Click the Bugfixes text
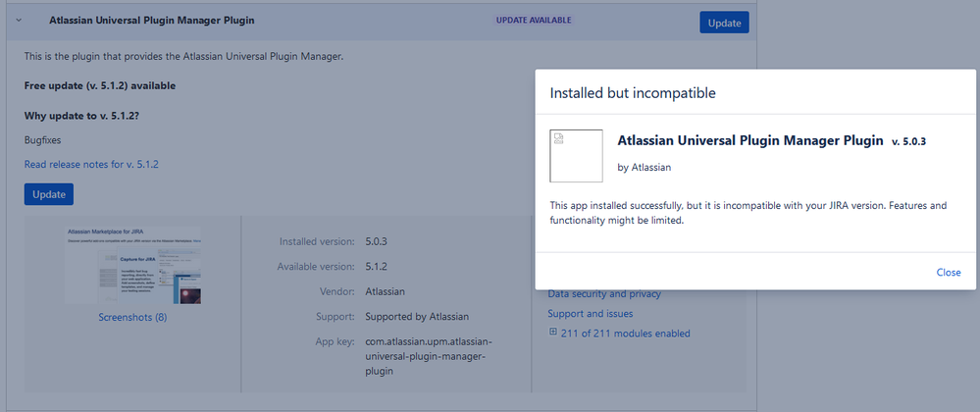This screenshot has height=412, width=980. 42,140
